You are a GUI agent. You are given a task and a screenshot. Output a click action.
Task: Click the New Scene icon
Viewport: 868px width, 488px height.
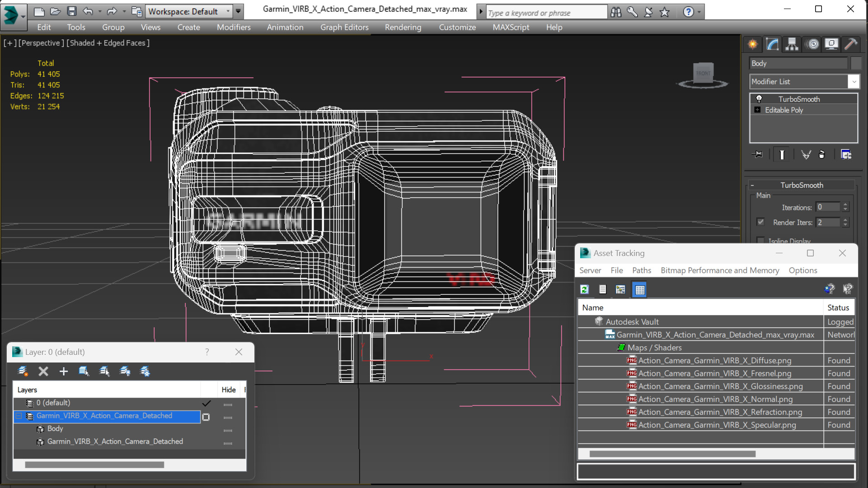point(39,11)
